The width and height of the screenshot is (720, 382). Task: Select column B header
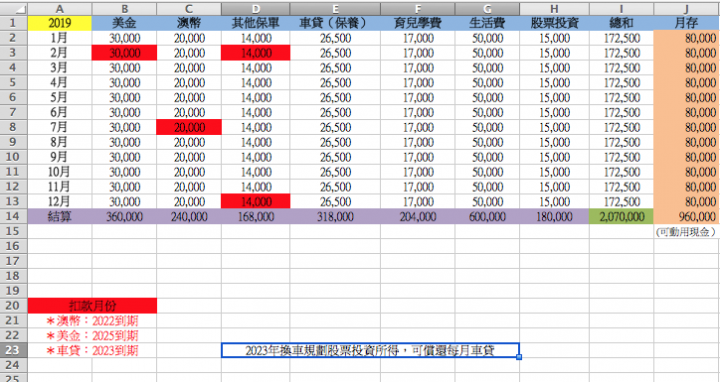tap(124, 9)
